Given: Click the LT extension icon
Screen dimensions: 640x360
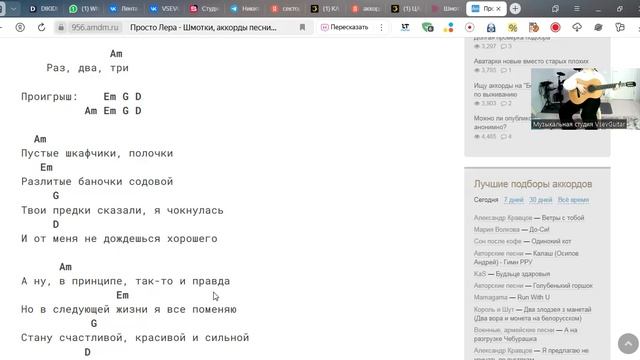Looking at the screenshot, I should [405, 27].
